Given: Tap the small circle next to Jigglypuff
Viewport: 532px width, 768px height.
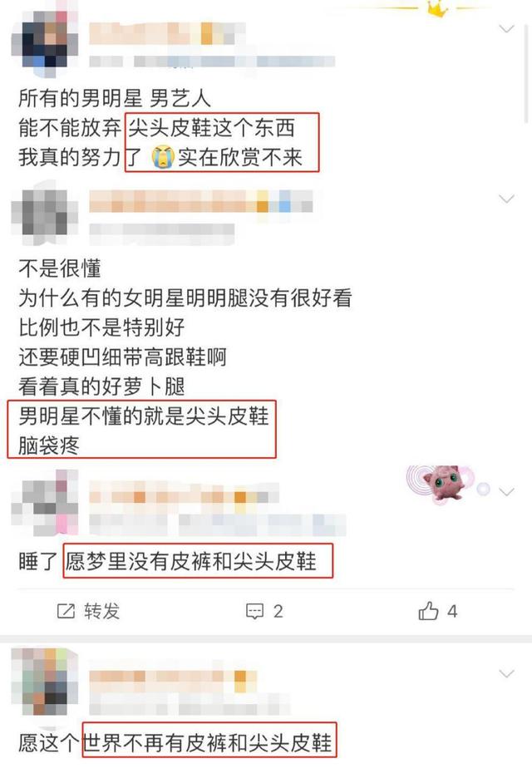Looking at the screenshot, I should 484,489.
